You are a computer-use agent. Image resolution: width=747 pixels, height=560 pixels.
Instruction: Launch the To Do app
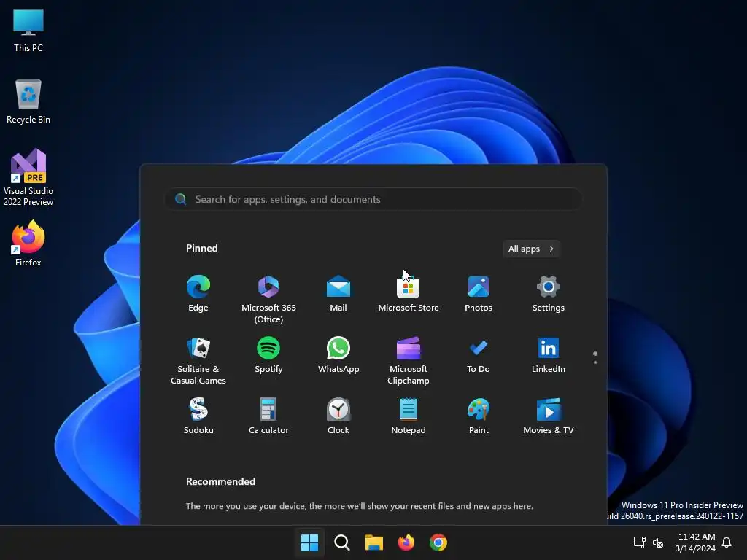pyautogui.click(x=479, y=355)
